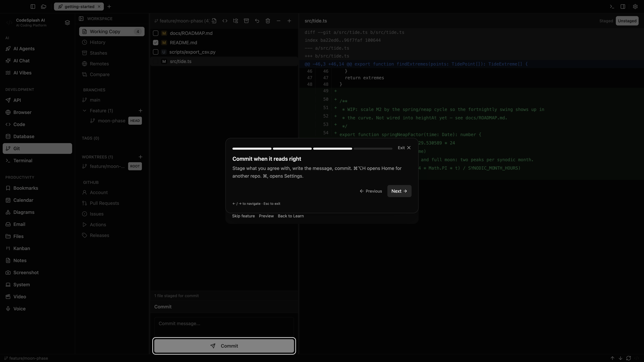Click first segment of tour progress bar
Screen dimensions: 644x362
[x=252, y=149]
